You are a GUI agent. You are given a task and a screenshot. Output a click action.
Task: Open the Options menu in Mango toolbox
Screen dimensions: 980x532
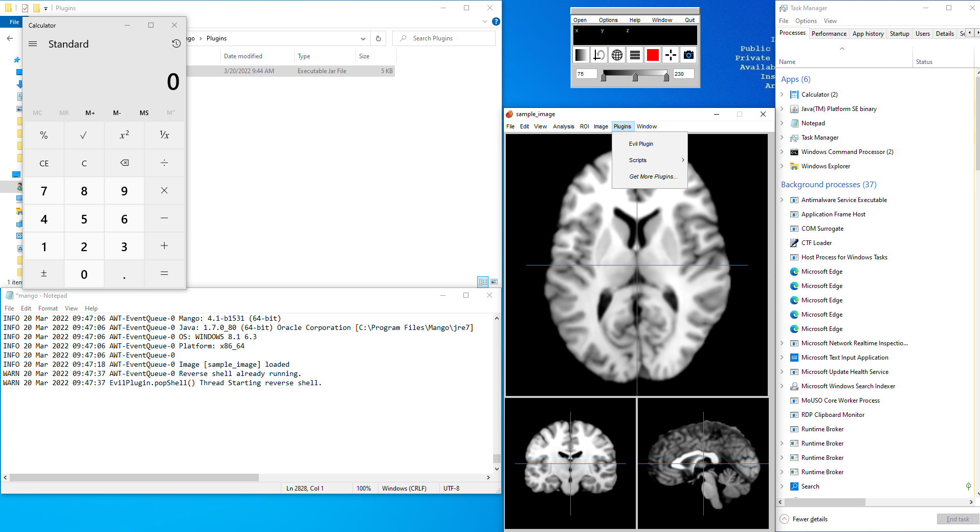[608, 20]
